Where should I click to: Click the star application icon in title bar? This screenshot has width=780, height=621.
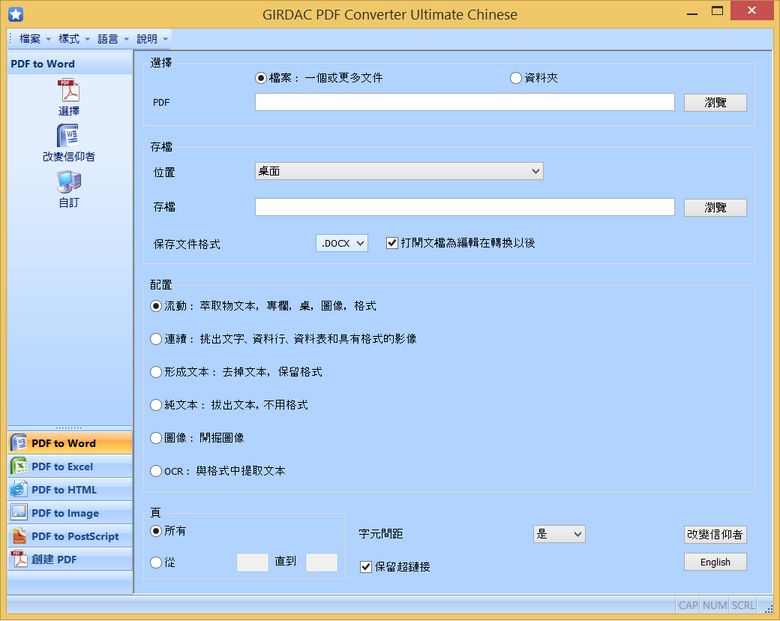(15, 14)
